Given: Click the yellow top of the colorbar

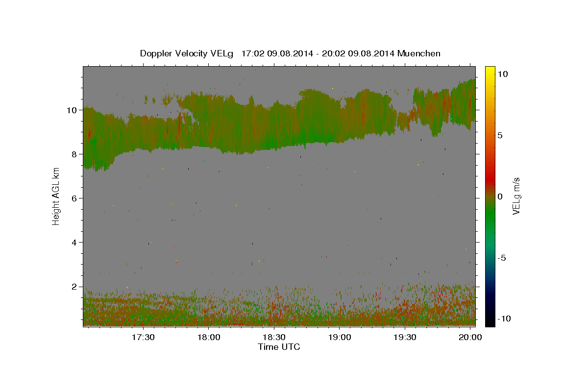Looking at the screenshot, I should tap(490, 70).
